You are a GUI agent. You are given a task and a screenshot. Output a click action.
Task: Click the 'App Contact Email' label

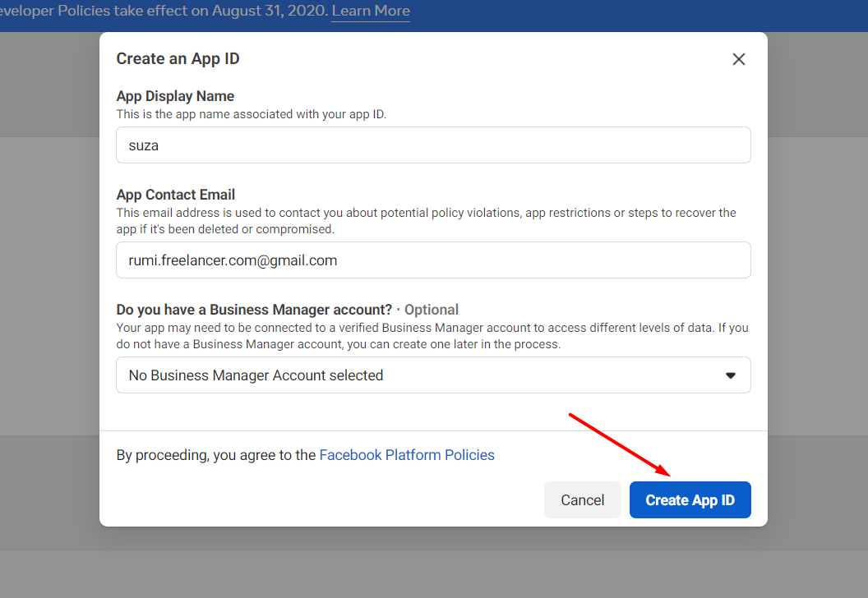(x=175, y=195)
